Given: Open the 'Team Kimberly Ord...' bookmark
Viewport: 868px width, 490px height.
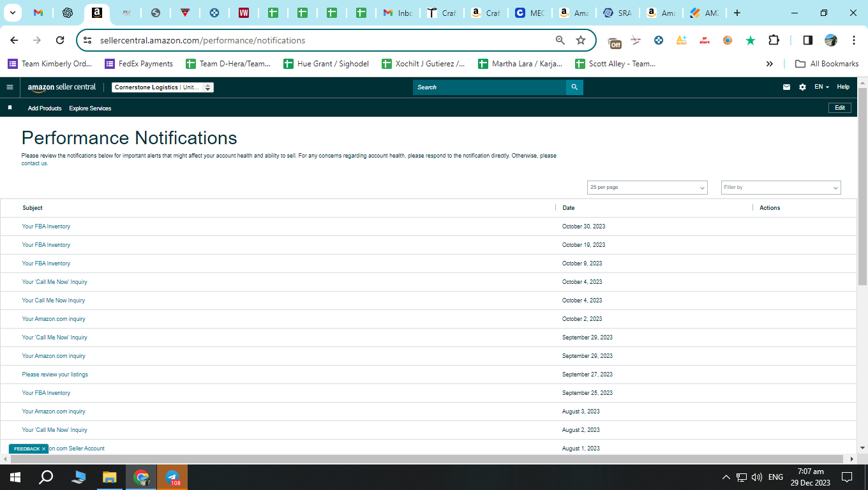Looking at the screenshot, I should pyautogui.click(x=50, y=64).
